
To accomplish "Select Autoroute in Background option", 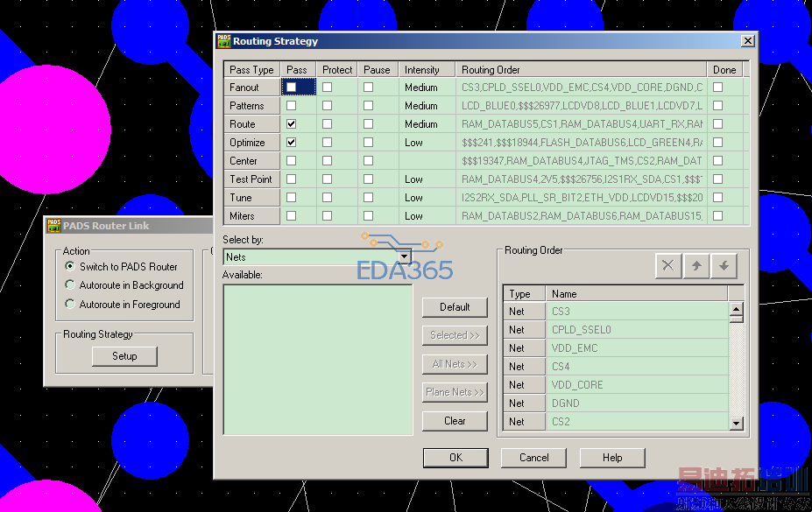I will click(x=70, y=285).
